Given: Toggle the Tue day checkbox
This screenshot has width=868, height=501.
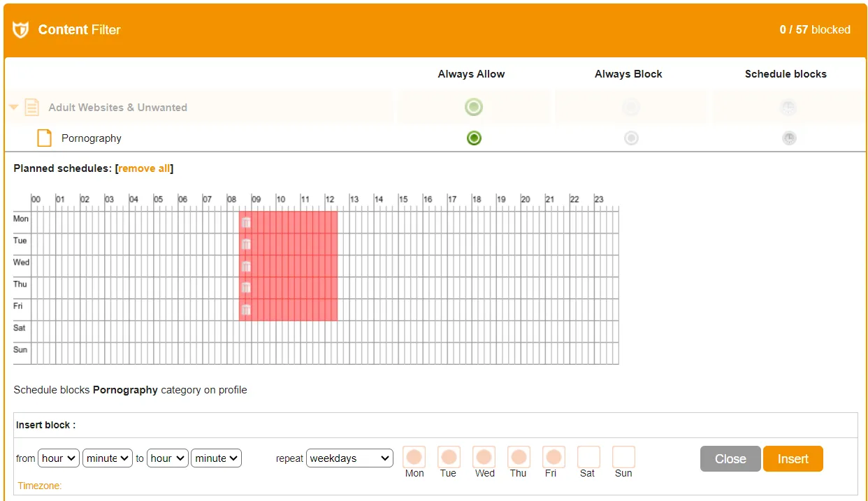Looking at the screenshot, I should [x=449, y=457].
